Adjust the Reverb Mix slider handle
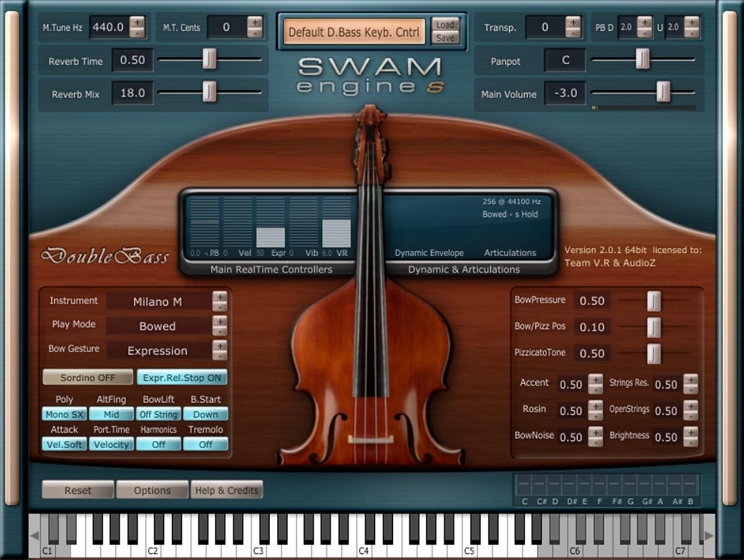The width and height of the screenshot is (744, 560). pos(210,92)
